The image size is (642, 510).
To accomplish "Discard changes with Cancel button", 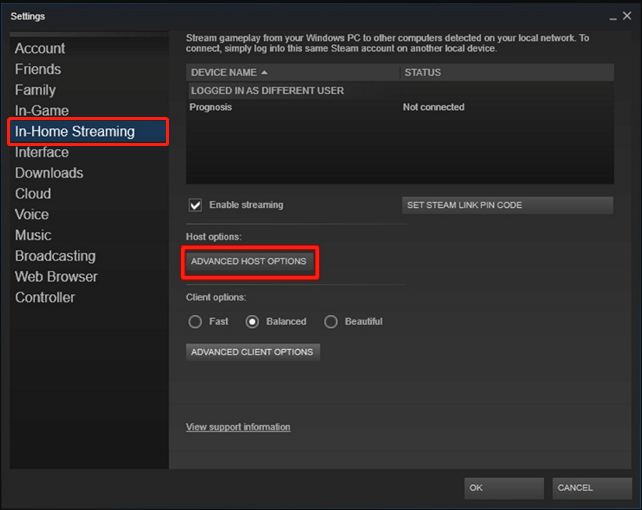I will (x=590, y=488).
